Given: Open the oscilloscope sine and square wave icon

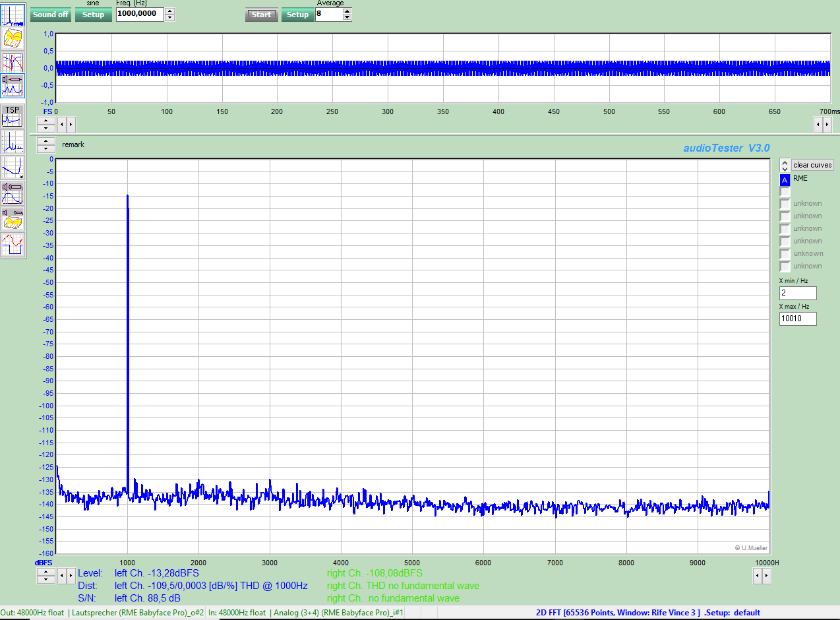Looking at the screenshot, I should click(x=13, y=244).
